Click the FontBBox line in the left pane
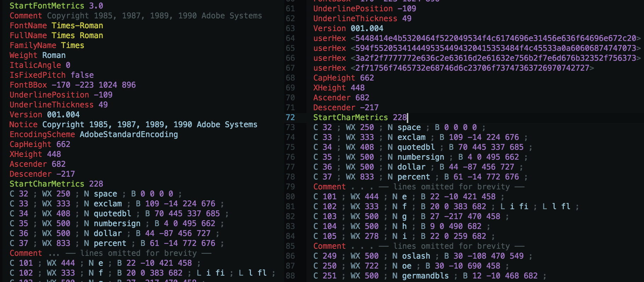The width and height of the screenshot is (644, 282). point(72,85)
